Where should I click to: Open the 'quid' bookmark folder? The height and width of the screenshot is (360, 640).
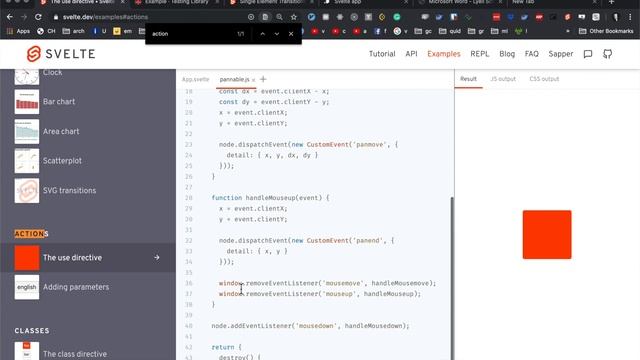point(450,31)
